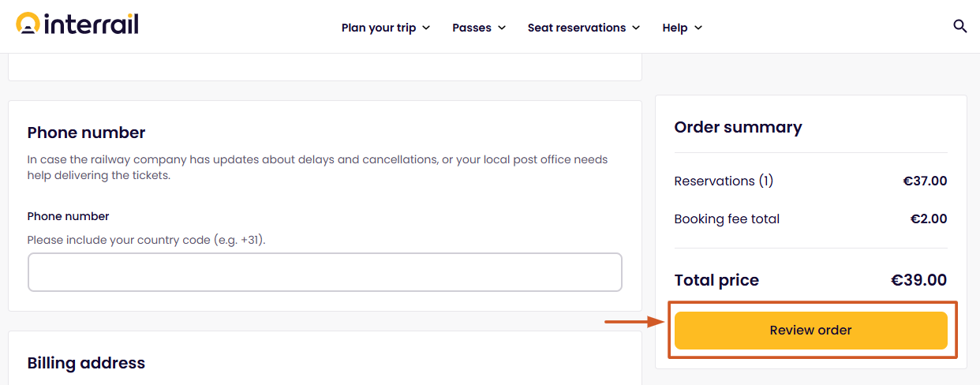This screenshot has height=385, width=980.
Task: Expand the chevron beside Plan your trip
Action: (426, 28)
